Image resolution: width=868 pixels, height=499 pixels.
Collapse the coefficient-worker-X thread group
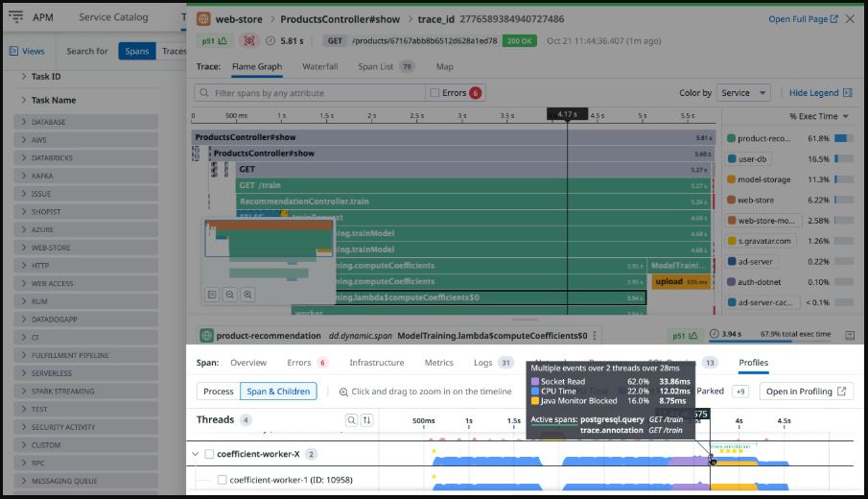tap(196, 454)
